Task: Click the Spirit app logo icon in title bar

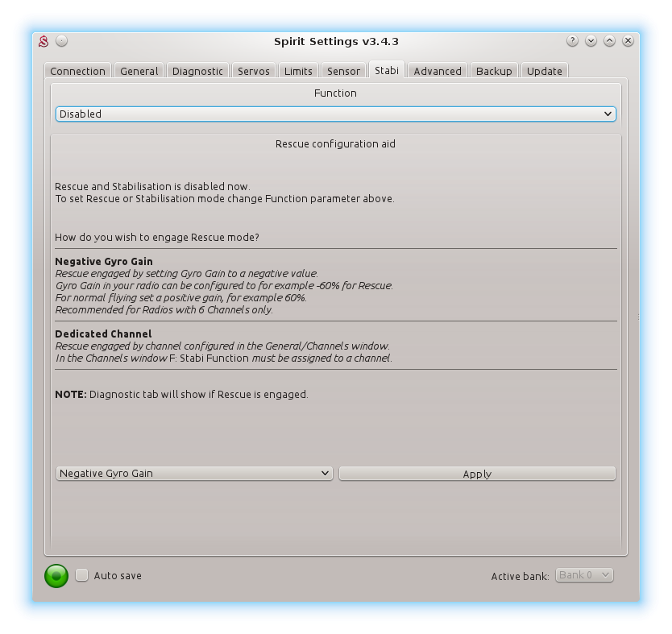Action: 45,41
